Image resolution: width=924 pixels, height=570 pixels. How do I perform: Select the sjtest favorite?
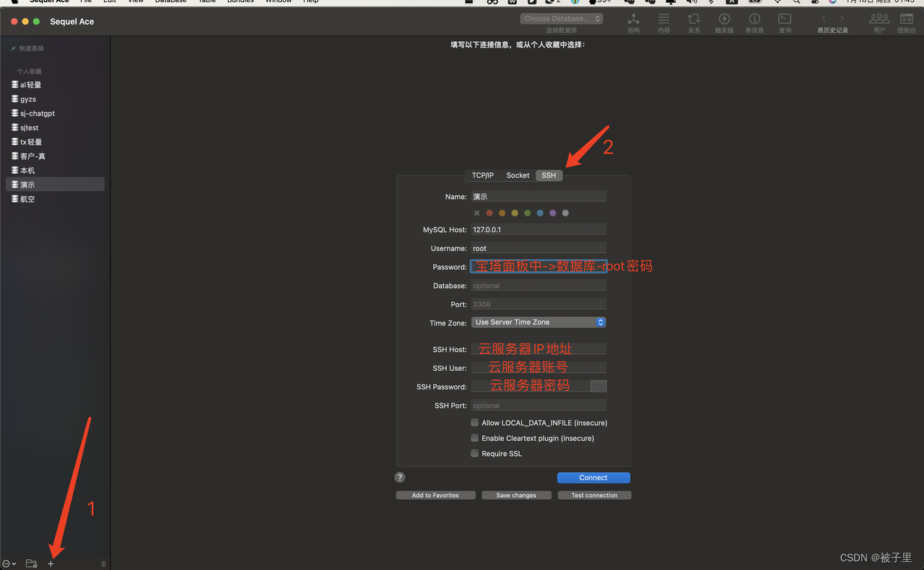(x=55, y=128)
